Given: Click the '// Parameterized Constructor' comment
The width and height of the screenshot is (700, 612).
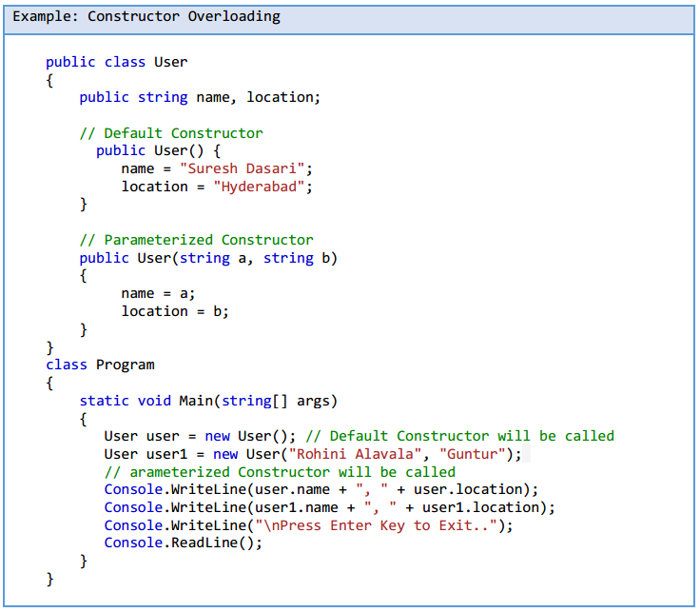Looking at the screenshot, I should [x=197, y=241].
